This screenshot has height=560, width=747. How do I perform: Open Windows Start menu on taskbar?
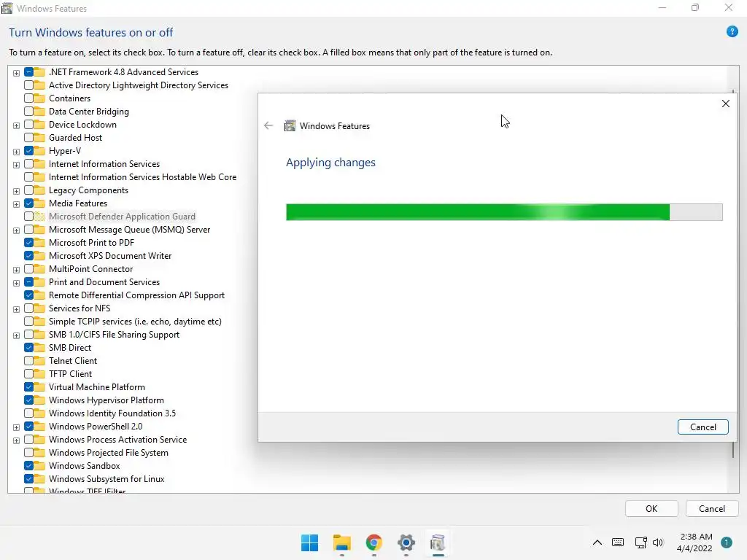pyautogui.click(x=309, y=542)
